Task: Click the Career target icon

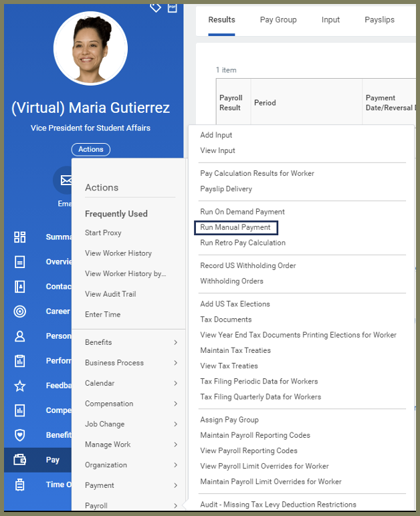Action: coord(20,311)
